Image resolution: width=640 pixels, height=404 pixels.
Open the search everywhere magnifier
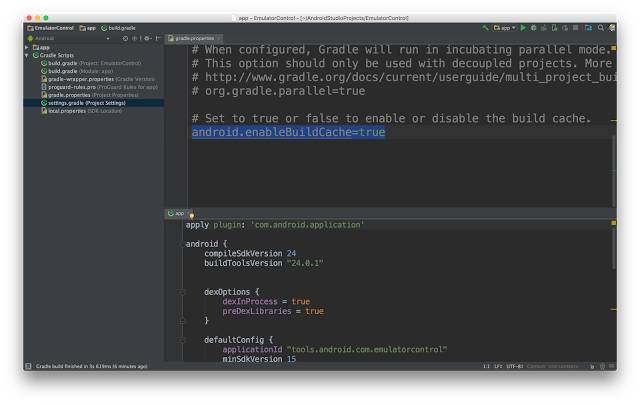pyautogui.click(x=601, y=28)
